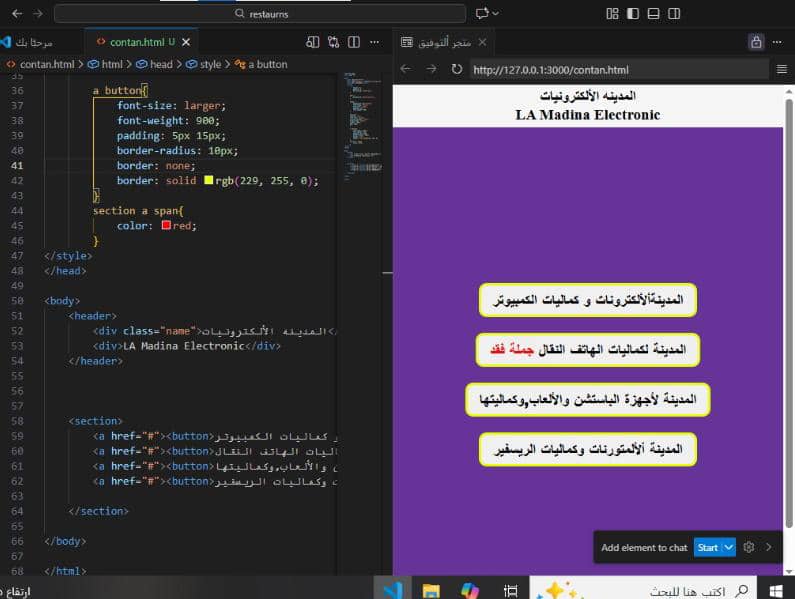Toggle the primary side bar
The height and width of the screenshot is (599, 795).
pos(633,14)
